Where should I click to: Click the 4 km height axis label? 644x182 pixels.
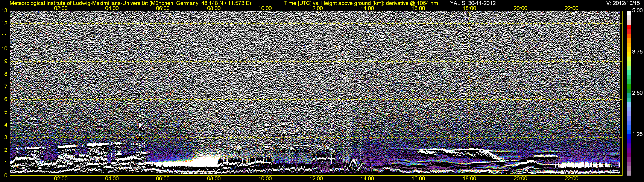click(x=6, y=125)
